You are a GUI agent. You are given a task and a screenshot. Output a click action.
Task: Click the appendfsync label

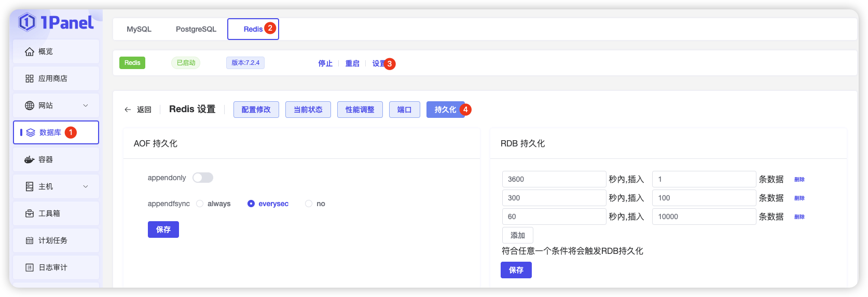(x=169, y=204)
